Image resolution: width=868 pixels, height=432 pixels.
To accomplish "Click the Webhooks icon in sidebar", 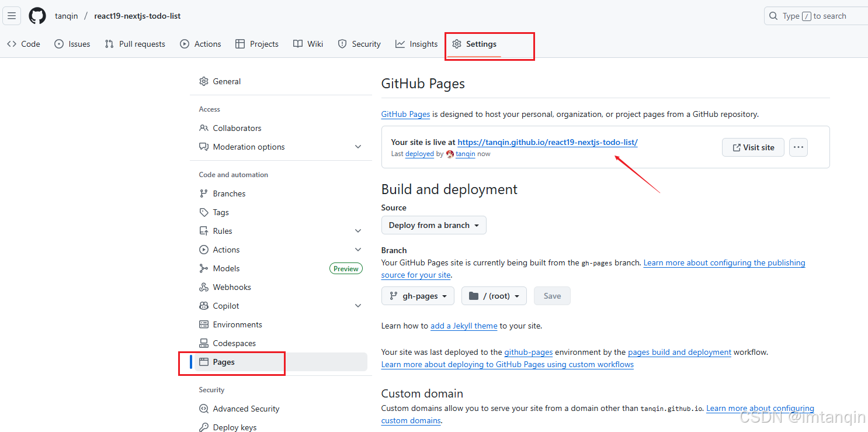I will click(x=204, y=287).
